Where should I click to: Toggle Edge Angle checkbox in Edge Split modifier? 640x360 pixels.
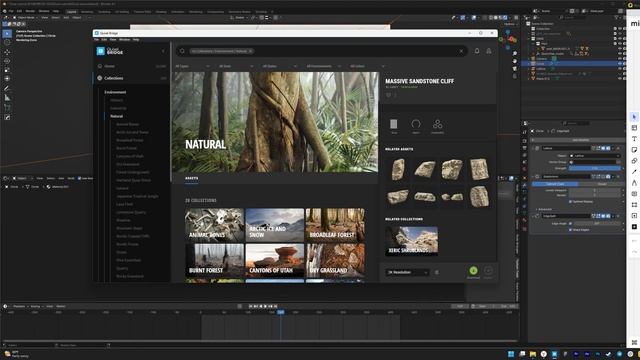[571, 223]
